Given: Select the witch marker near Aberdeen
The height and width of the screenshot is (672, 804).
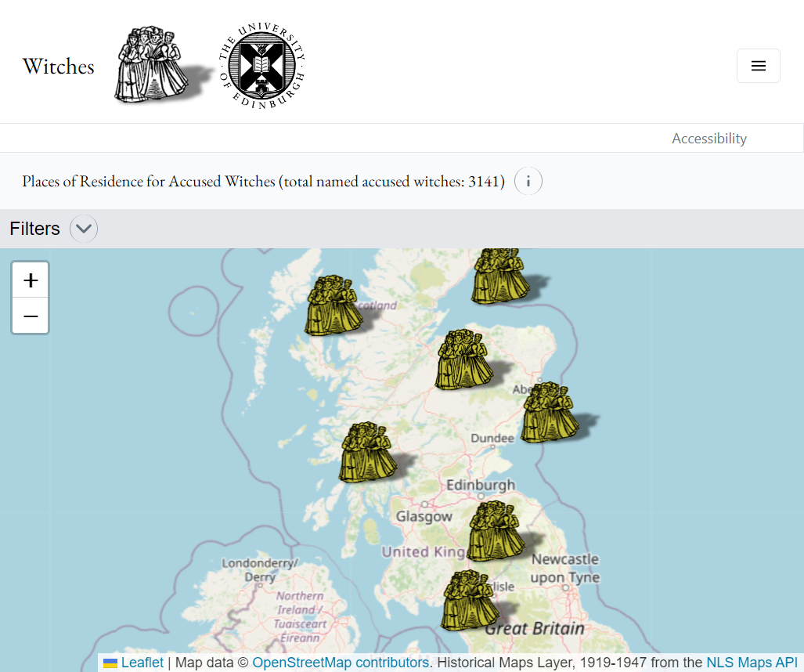Looking at the screenshot, I should click(x=550, y=413).
